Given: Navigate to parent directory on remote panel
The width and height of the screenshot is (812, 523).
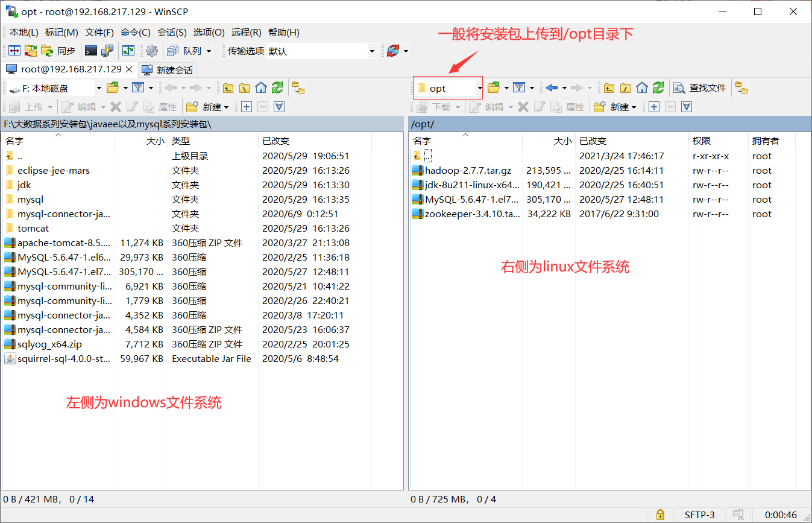Looking at the screenshot, I should click(x=609, y=88).
